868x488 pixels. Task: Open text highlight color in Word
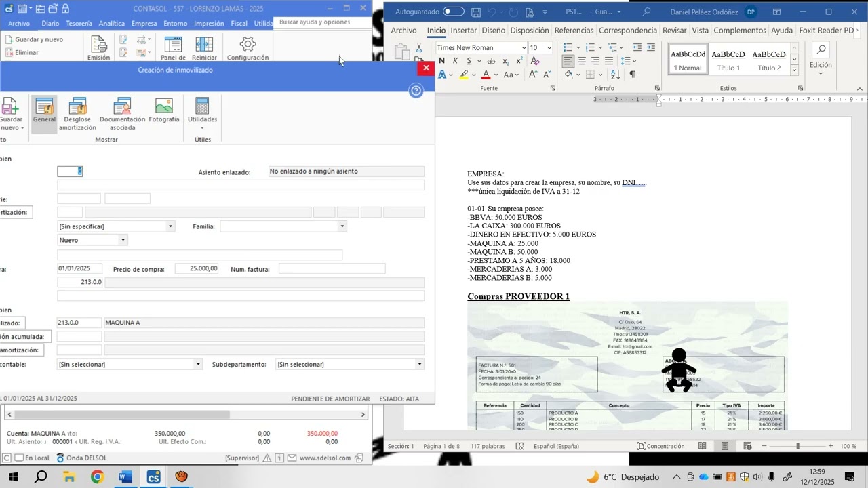[465, 75]
